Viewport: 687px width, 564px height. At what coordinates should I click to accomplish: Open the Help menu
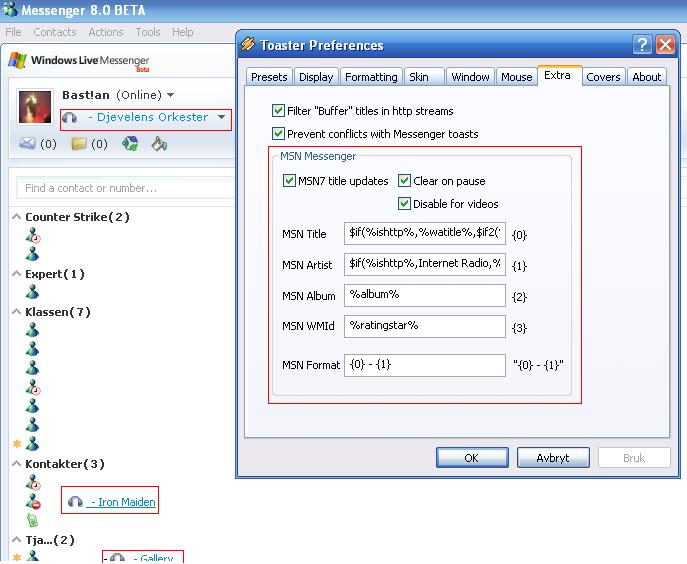(x=182, y=32)
